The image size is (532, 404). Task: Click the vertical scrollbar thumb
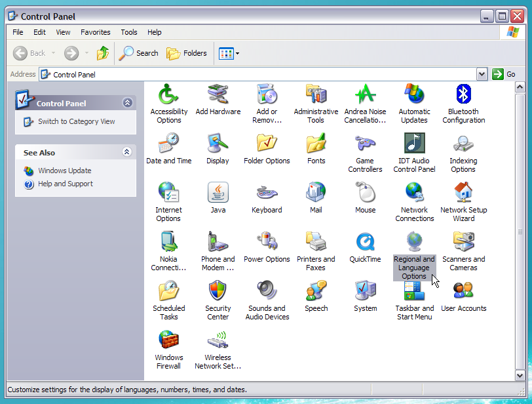click(x=520, y=232)
